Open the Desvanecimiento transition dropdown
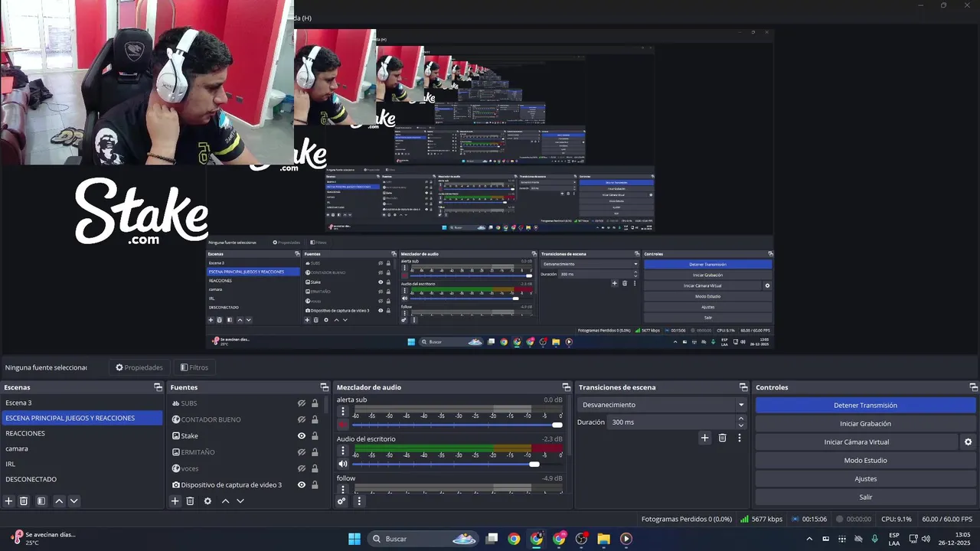Viewport: 980px width, 551px height. (662, 405)
